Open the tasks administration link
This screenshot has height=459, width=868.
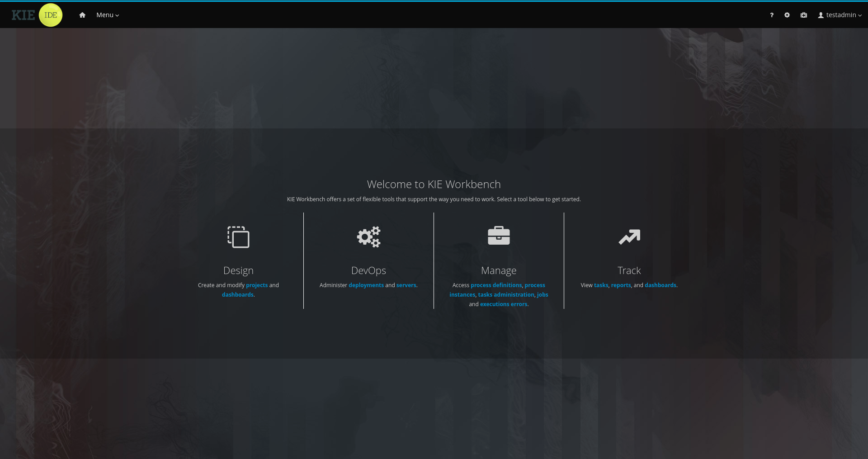[506, 295]
